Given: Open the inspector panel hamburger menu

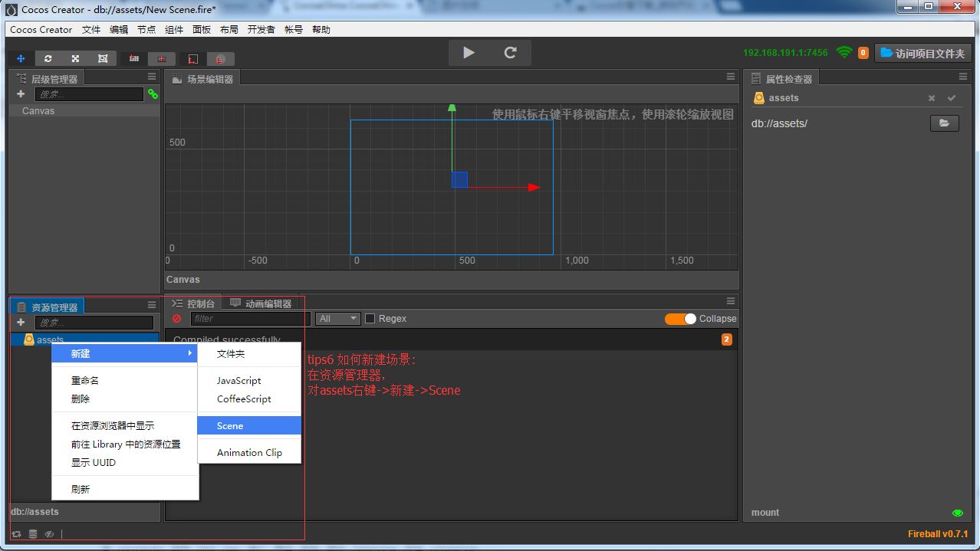Looking at the screenshot, I should click(x=963, y=77).
